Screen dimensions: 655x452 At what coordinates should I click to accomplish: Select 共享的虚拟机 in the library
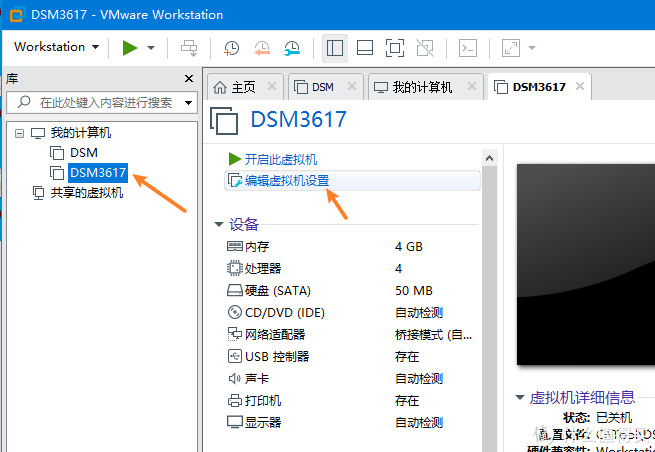pos(86,193)
